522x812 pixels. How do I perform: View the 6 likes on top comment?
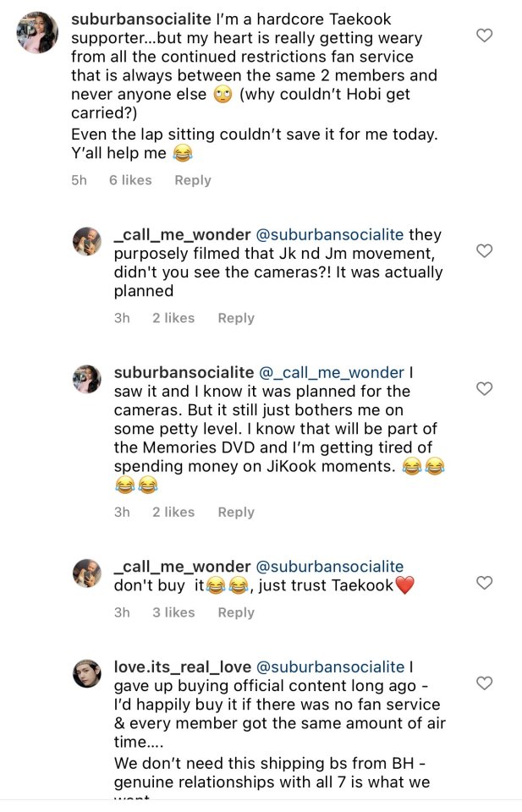pyautogui.click(x=130, y=180)
